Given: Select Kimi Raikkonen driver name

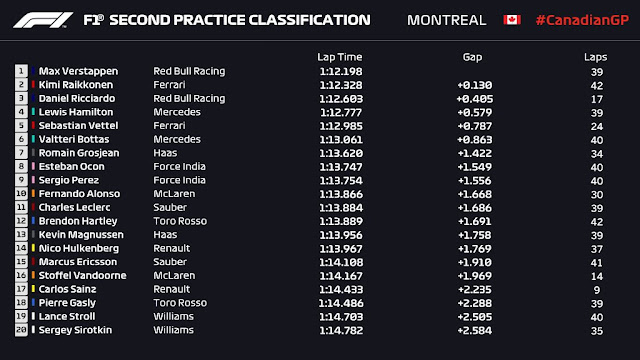Looking at the screenshot, I should click(x=76, y=85).
